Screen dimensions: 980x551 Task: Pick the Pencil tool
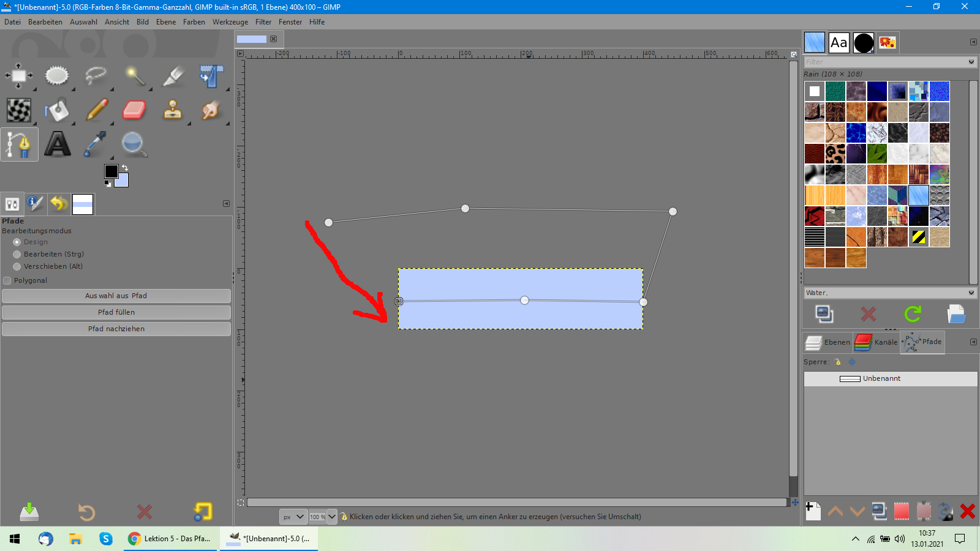coord(96,110)
